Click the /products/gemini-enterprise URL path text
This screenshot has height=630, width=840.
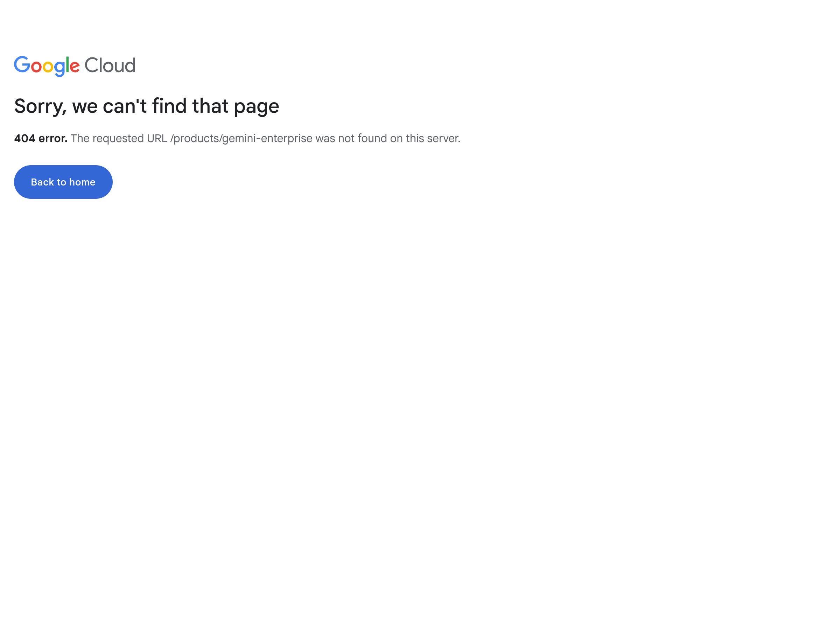click(241, 138)
